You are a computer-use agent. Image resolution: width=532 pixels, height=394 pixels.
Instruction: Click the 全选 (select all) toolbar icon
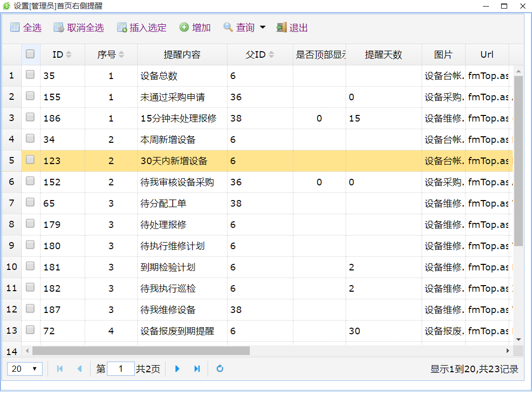pos(15,27)
